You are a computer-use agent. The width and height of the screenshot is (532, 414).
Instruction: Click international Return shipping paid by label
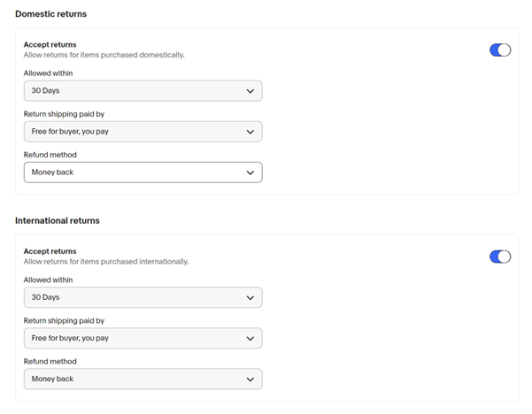pyautogui.click(x=64, y=321)
